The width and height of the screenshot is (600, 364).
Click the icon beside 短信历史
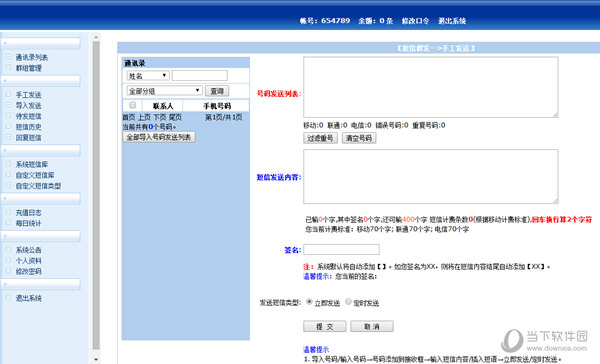[x=8, y=126]
